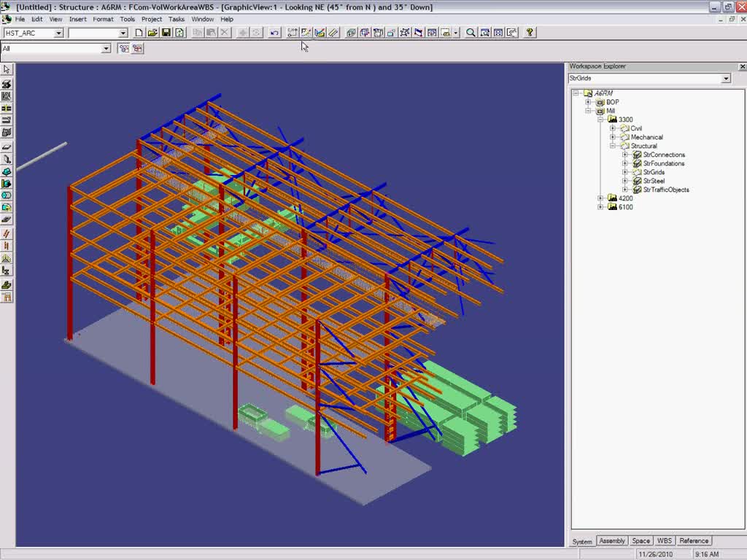This screenshot has height=560, width=747.
Task: Click the Place Stair diagonal orange icon
Action: pyautogui.click(x=7, y=233)
